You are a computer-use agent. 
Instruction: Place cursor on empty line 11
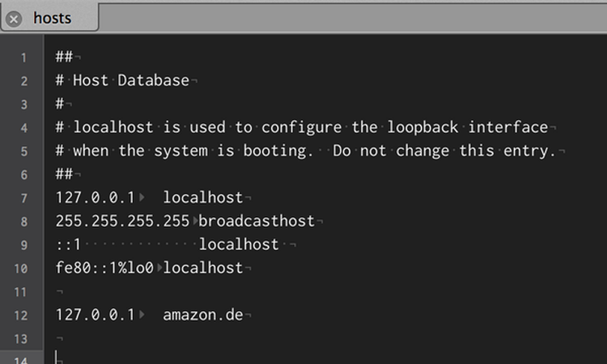pyautogui.click(x=61, y=292)
